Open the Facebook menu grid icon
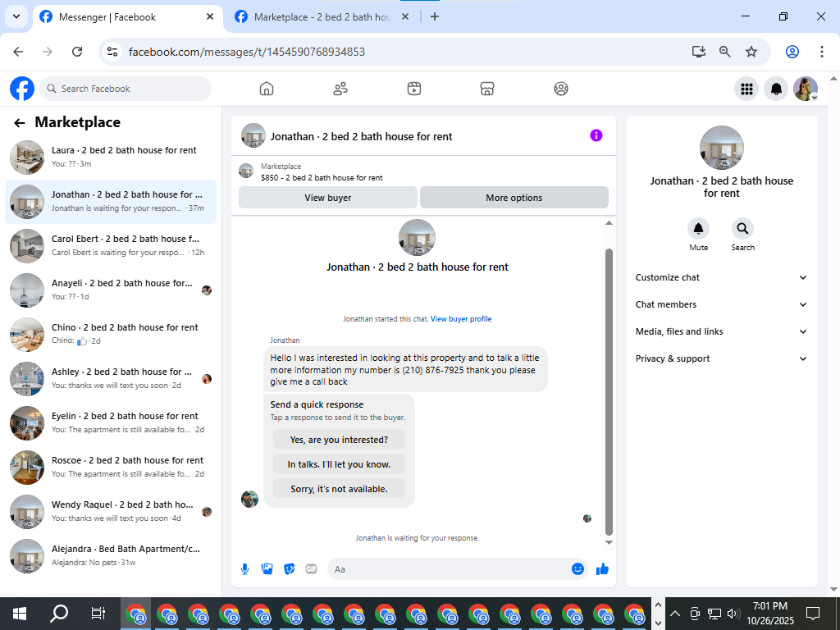The height and width of the screenshot is (630, 840). (746, 89)
